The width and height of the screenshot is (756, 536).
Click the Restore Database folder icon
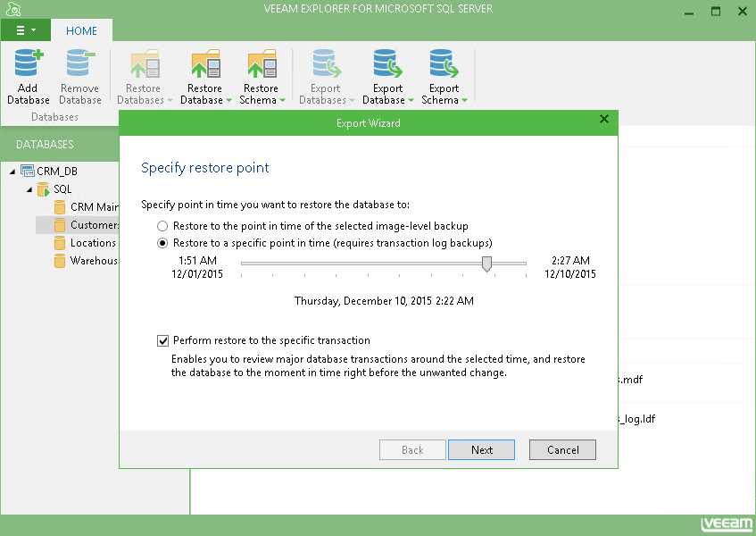[x=206, y=63]
